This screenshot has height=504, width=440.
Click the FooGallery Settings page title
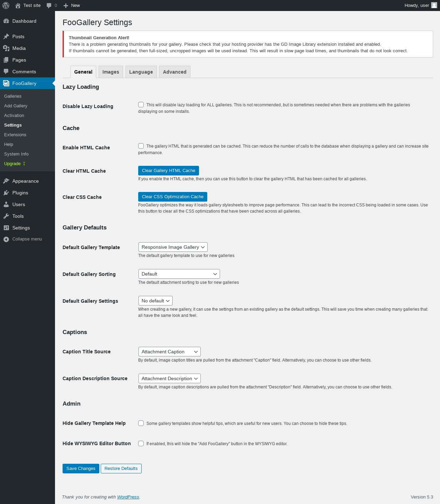point(97,22)
